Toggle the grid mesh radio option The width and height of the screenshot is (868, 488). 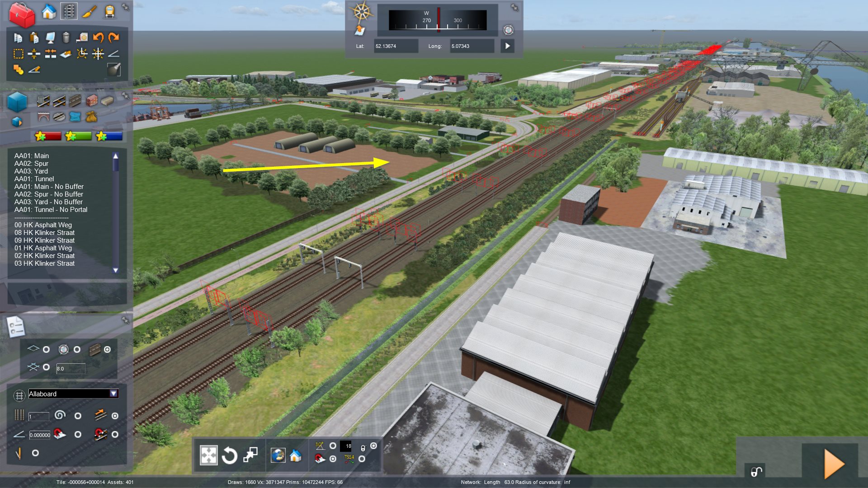coord(46,367)
